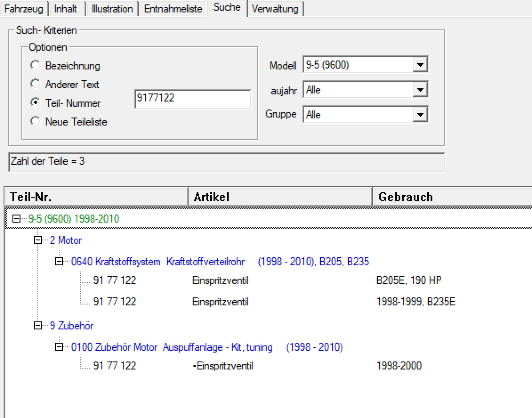Select the Einspritzventil row for B205E, 190 HP
Image resolution: width=532 pixels, height=418 pixels.
click(x=268, y=280)
